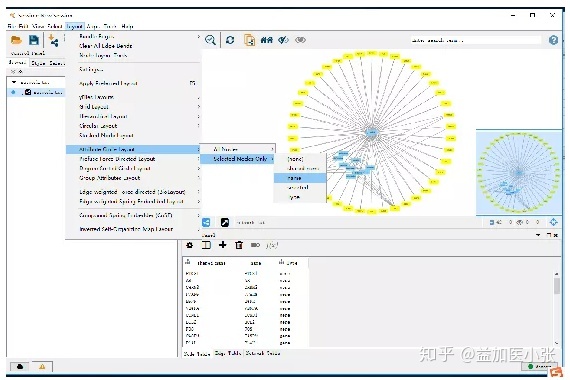
Task: Choose Inverted Self-Organizing Map Layout
Action: coord(126,229)
